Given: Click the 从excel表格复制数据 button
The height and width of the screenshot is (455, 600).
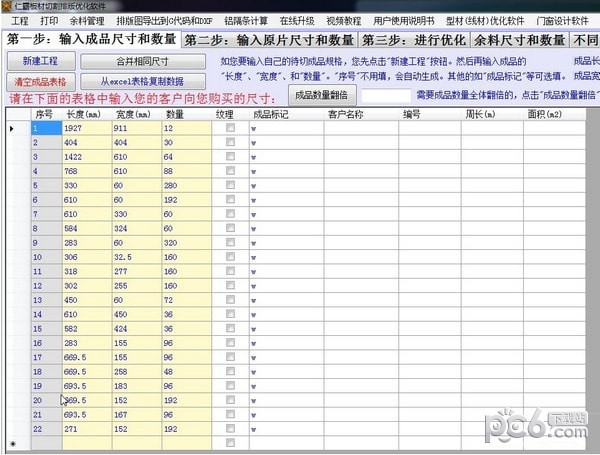Looking at the screenshot, I should click(x=147, y=81).
